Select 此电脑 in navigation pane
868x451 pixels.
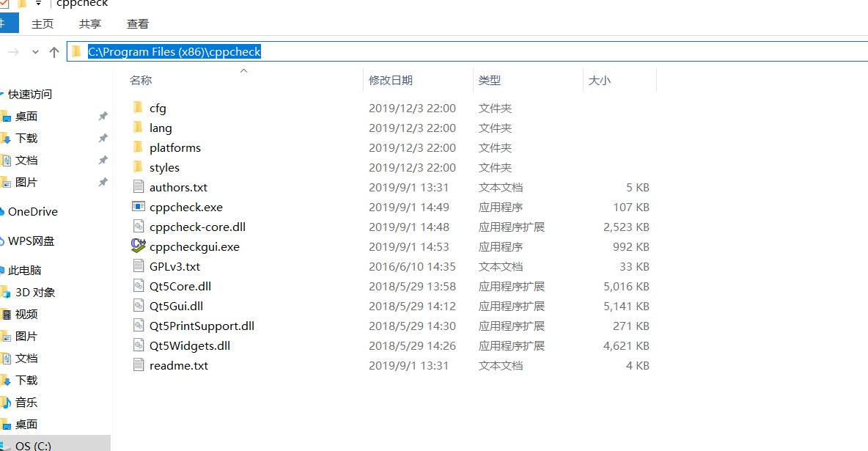pos(24,271)
